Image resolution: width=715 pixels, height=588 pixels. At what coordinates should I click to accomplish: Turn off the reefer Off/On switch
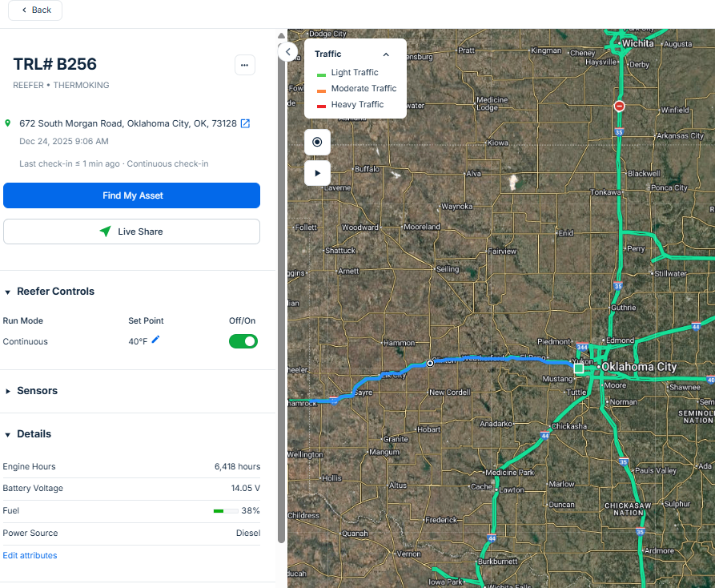(243, 341)
